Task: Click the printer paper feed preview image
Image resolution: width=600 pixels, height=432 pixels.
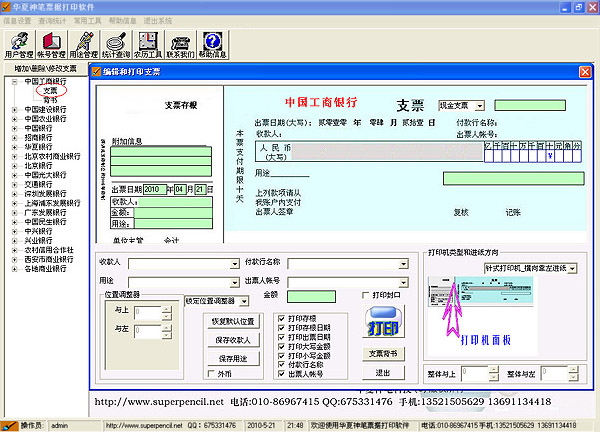Action: [x=481, y=292]
